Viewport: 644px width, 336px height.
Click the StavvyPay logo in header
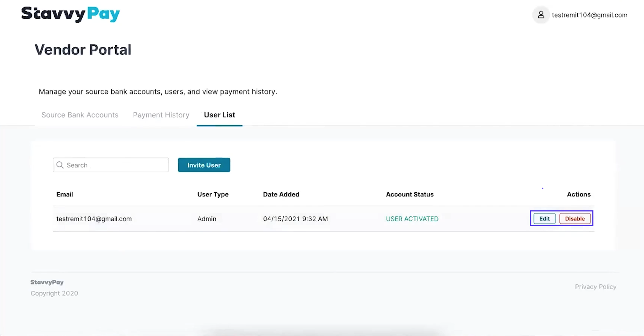pyautogui.click(x=70, y=14)
